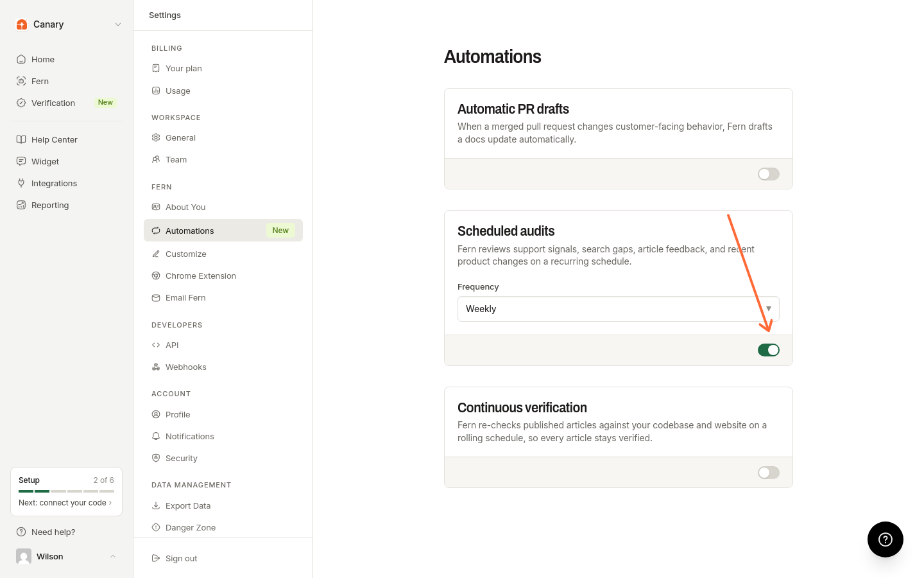Viewport: 924px width, 578px height.
Task: Expand the Canary workspace switcher chevron
Action: pos(118,24)
